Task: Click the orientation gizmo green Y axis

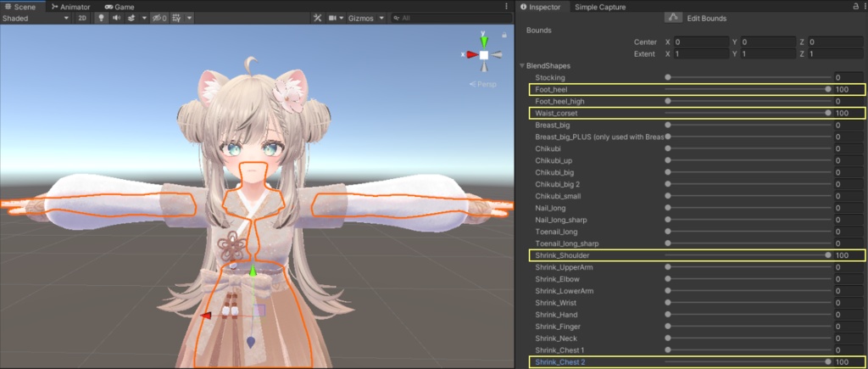Action: tap(484, 41)
